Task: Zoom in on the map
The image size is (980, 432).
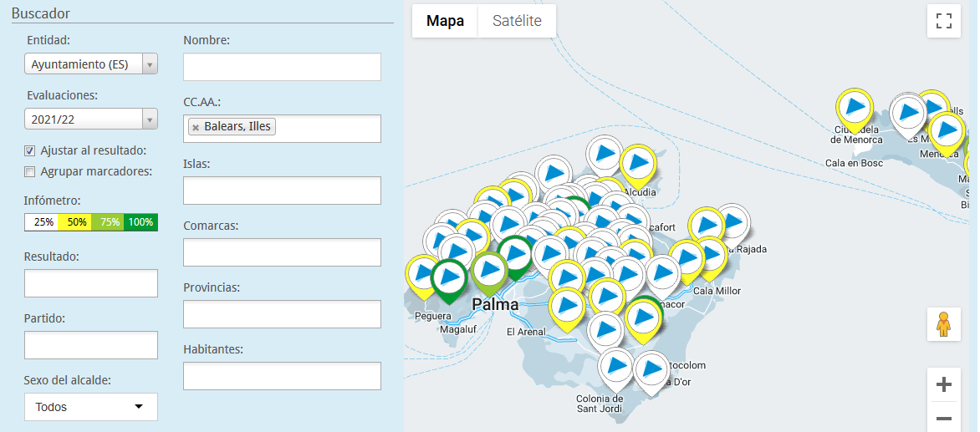Action: pos(944,384)
